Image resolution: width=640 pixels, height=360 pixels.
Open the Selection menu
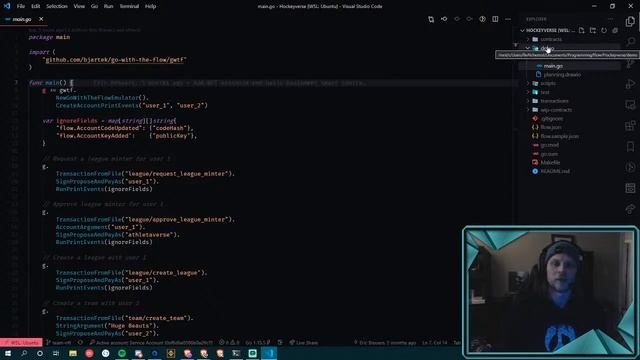[57, 6]
